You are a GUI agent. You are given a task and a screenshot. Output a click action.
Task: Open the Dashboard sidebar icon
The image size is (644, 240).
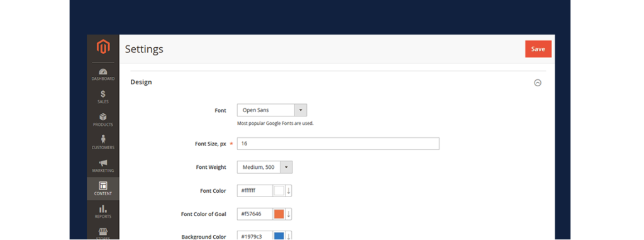coord(103,72)
